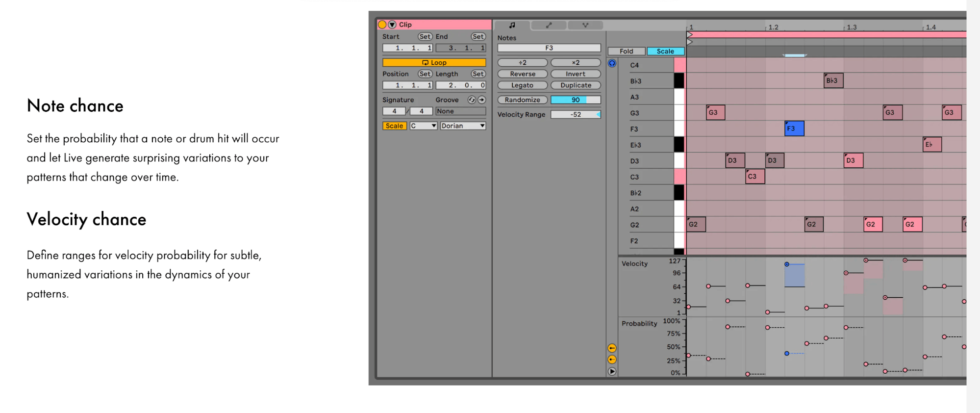980x413 pixels.
Task: Toggle the Fold button
Action: coord(627,52)
